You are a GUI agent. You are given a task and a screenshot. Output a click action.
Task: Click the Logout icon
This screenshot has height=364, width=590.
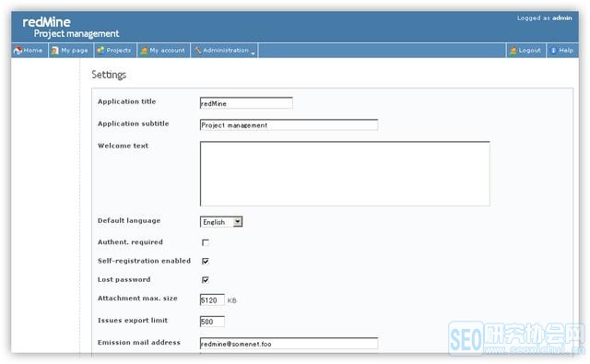click(x=513, y=51)
